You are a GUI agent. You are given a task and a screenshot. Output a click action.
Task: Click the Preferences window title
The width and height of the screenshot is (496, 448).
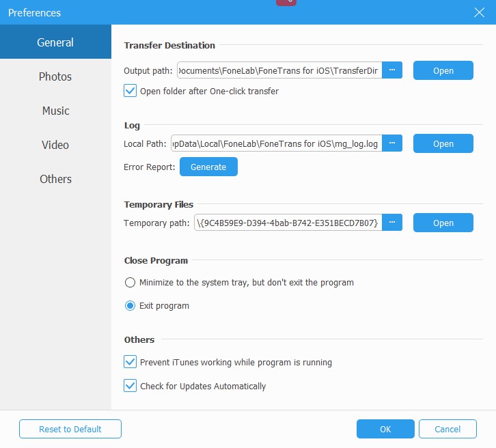34,13
